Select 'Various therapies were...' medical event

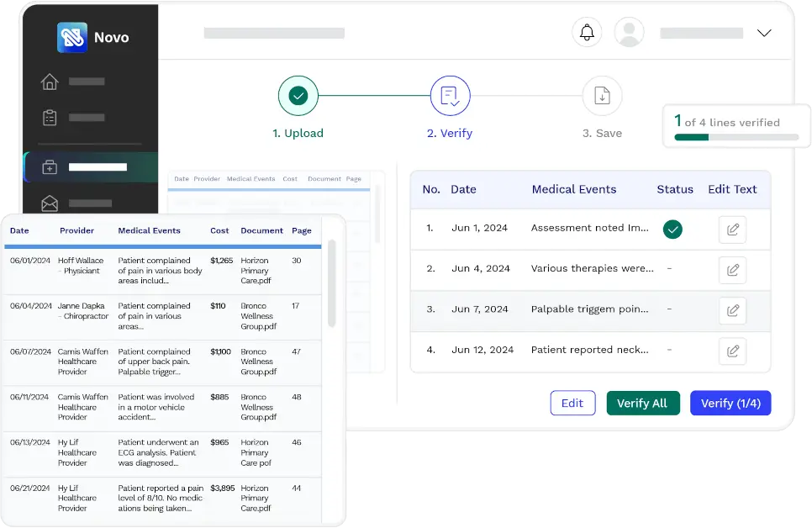(x=592, y=268)
